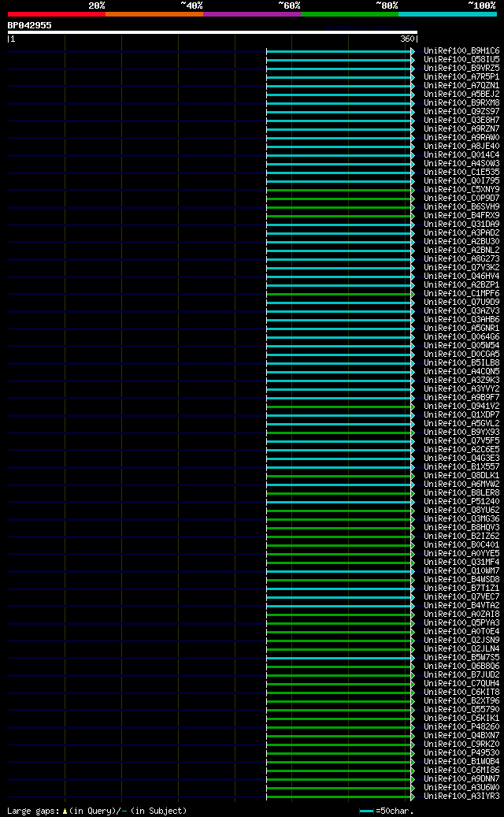Viewport: 504px width, 817px height.
Task: Click the cyan alignment bar for UniRef100_Q7VEC7
Action: (339, 597)
